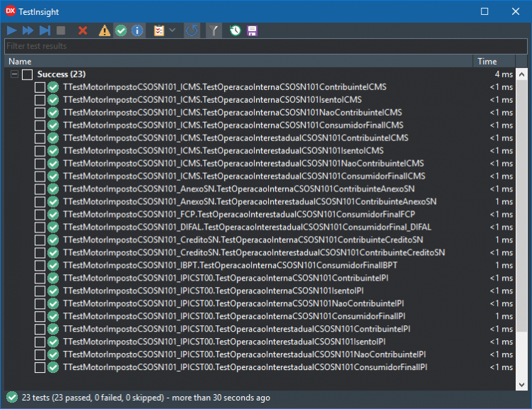Open the dropdown arrow beside the checklist icon
Image resolution: width=532 pixels, height=409 pixels.
coord(172,30)
